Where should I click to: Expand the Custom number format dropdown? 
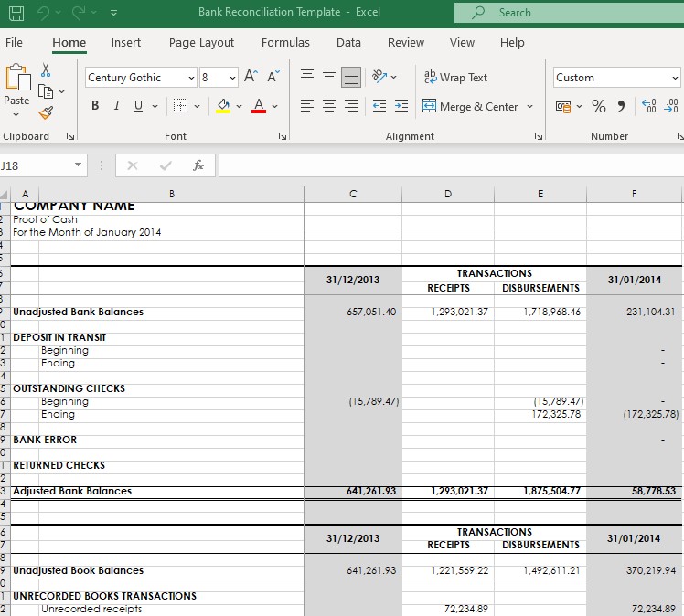[675, 78]
